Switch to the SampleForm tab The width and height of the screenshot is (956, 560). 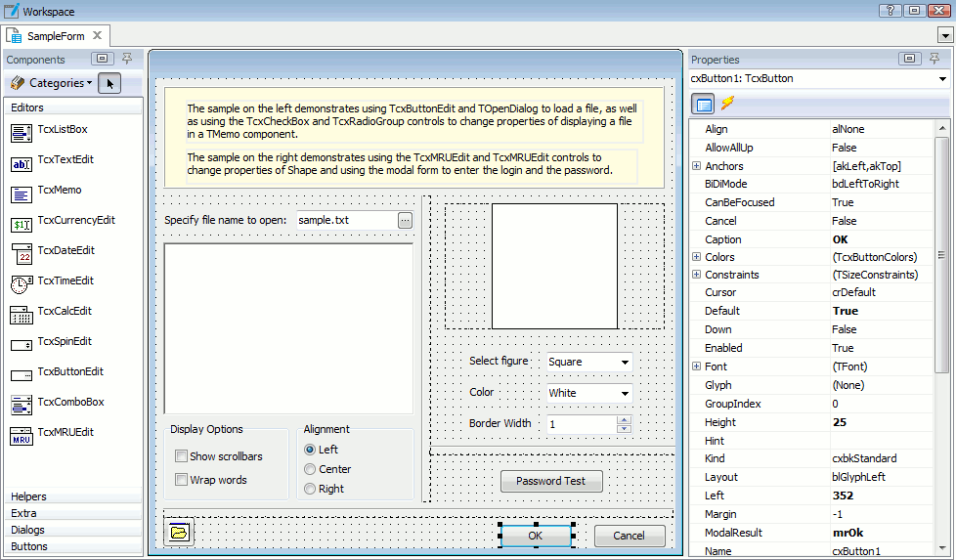coord(55,36)
